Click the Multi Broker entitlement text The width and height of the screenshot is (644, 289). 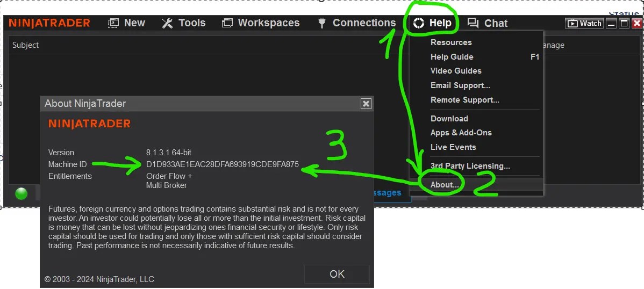[x=167, y=185]
